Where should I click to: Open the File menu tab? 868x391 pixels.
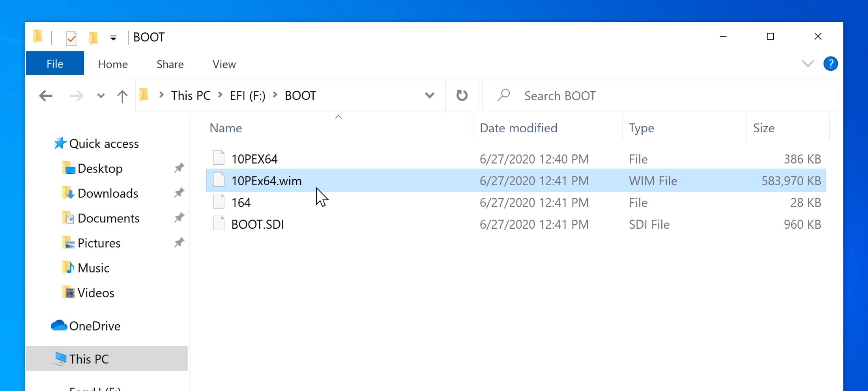tap(55, 64)
